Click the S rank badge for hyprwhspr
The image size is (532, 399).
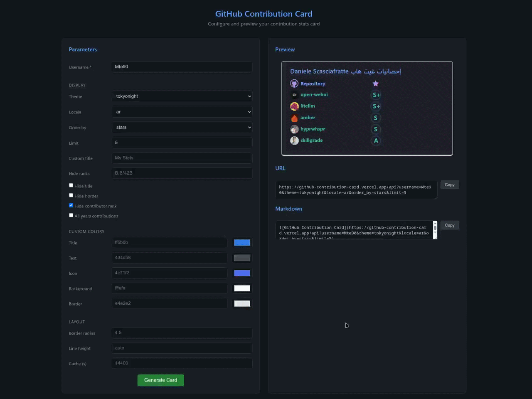point(376,129)
